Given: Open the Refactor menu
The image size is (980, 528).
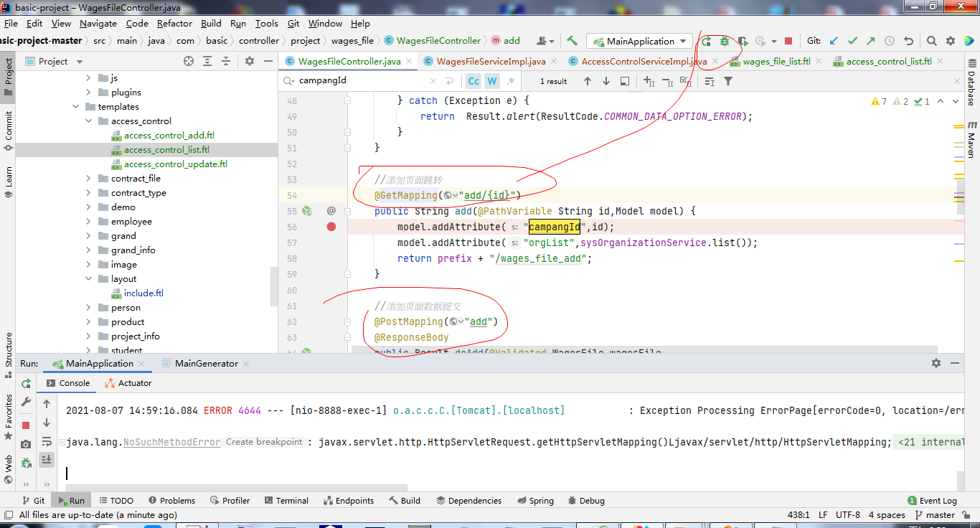Looking at the screenshot, I should 174,23.
